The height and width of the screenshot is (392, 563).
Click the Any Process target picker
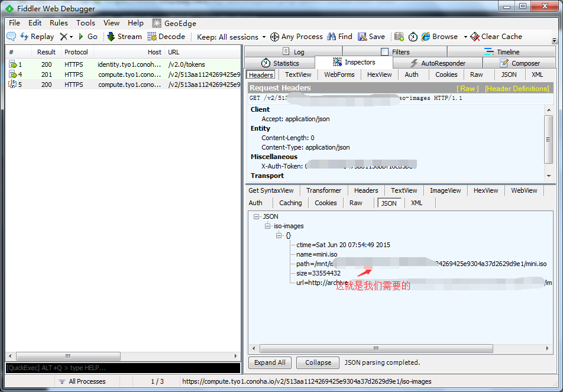(296, 37)
